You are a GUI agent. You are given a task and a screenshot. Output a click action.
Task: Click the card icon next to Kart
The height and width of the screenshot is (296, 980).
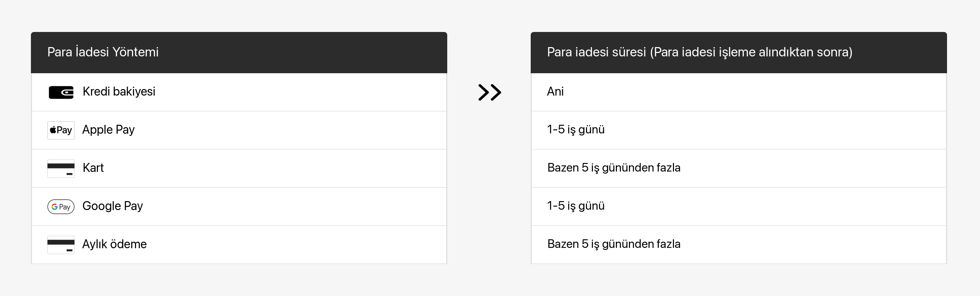click(x=61, y=168)
